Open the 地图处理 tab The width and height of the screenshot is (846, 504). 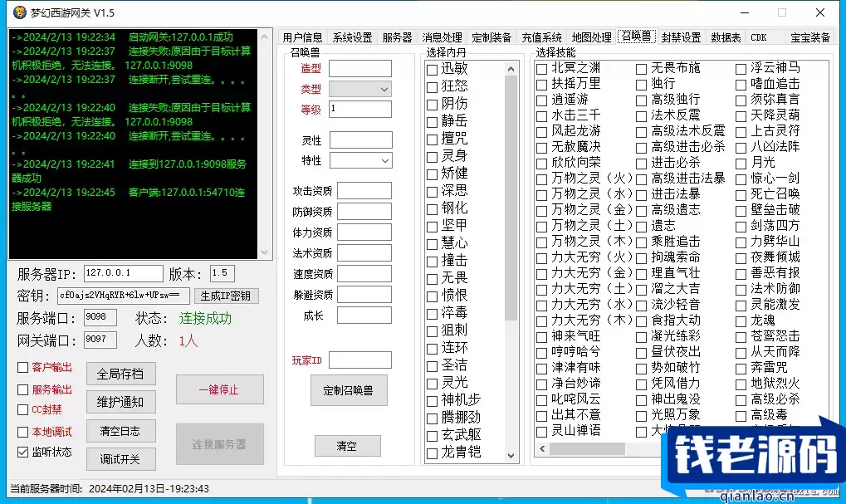click(591, 37)
